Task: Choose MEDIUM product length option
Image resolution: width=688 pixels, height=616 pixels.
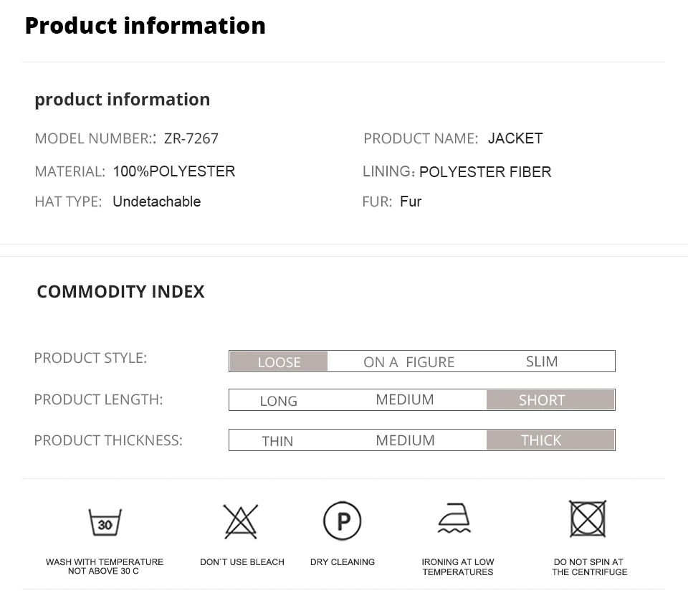Action: point(405,399)
